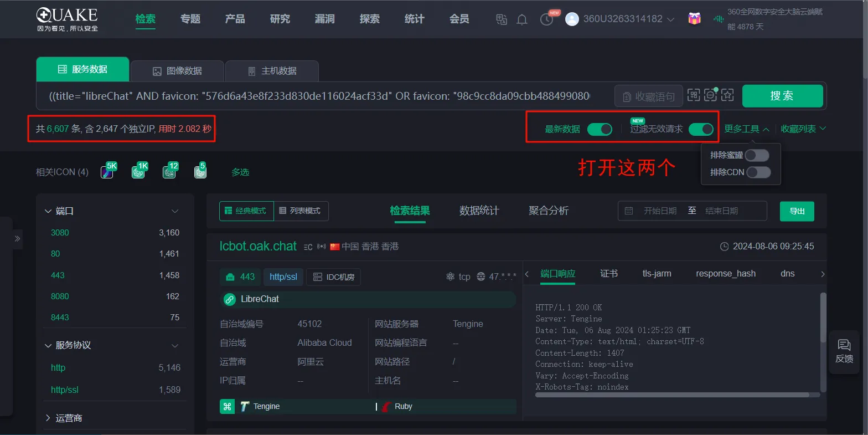This screenshot has height=435, width=868.
Task: Click the green component command icon
Action: click(x=227, y=407)
